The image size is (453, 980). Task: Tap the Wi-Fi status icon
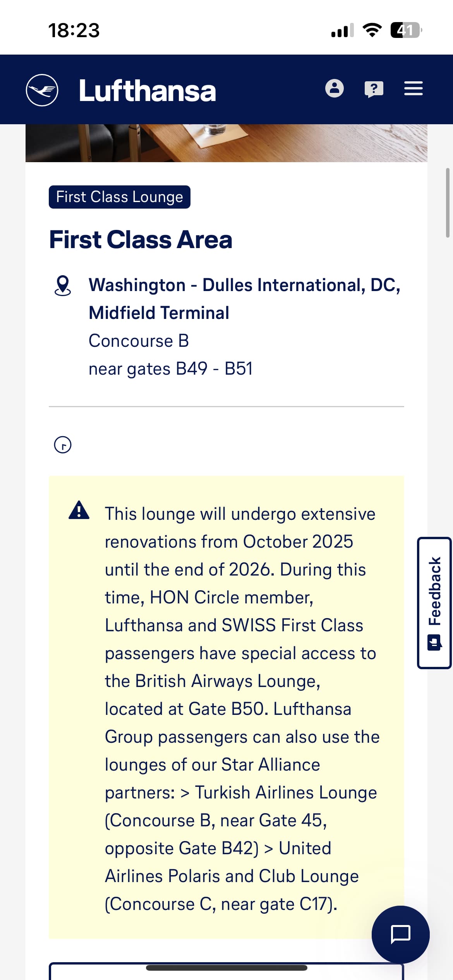pos(372,30)
